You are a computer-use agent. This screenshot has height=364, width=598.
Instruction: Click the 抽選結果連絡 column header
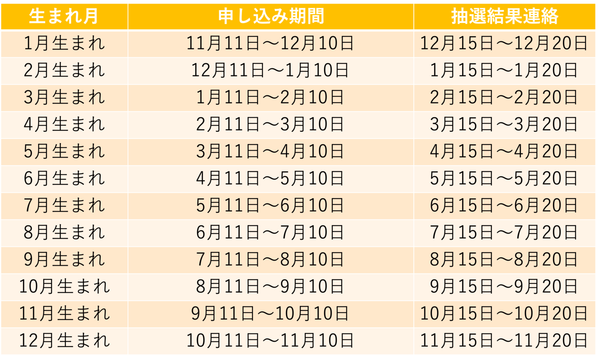[x=505, y=16]
